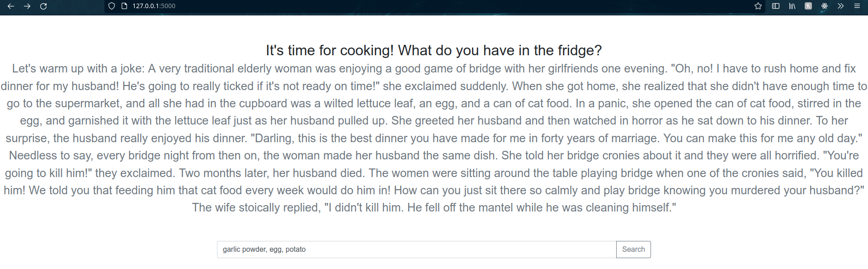The image size is (868, 269).
Task: Open the React DevTools extension
Action: tap(825, 6)
